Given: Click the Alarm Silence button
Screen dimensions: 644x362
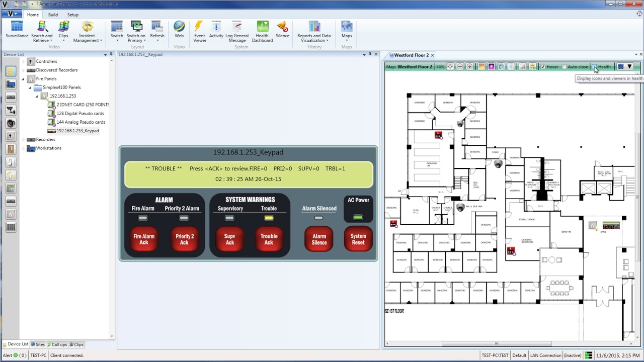Looking at the screenshot, I should pyautogui.click(x=319, y=239).
